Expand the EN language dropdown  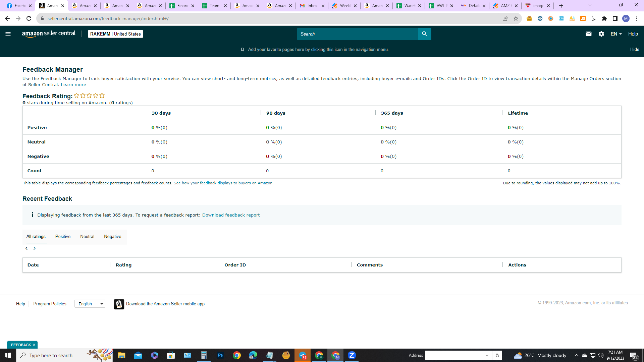point(616,34)
